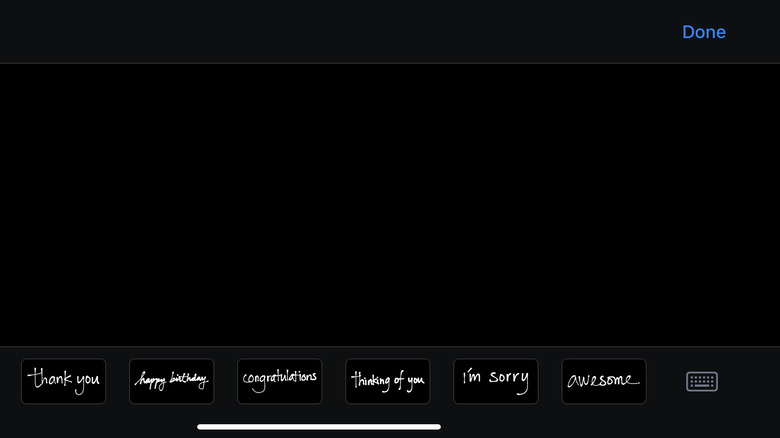Insert the "congratulations" handwritten message
The height and width of the screenshot is (438, 780).
coord(280,381)
